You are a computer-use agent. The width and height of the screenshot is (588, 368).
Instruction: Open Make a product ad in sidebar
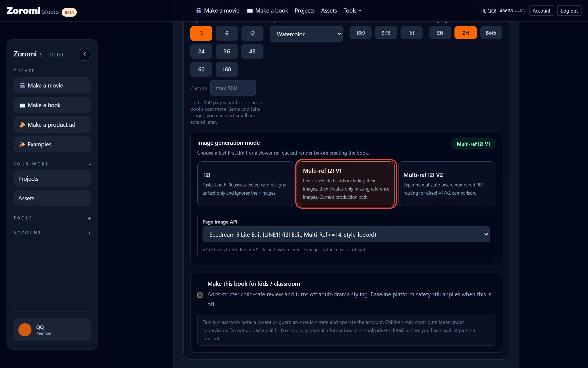click(x=52, y=125)
